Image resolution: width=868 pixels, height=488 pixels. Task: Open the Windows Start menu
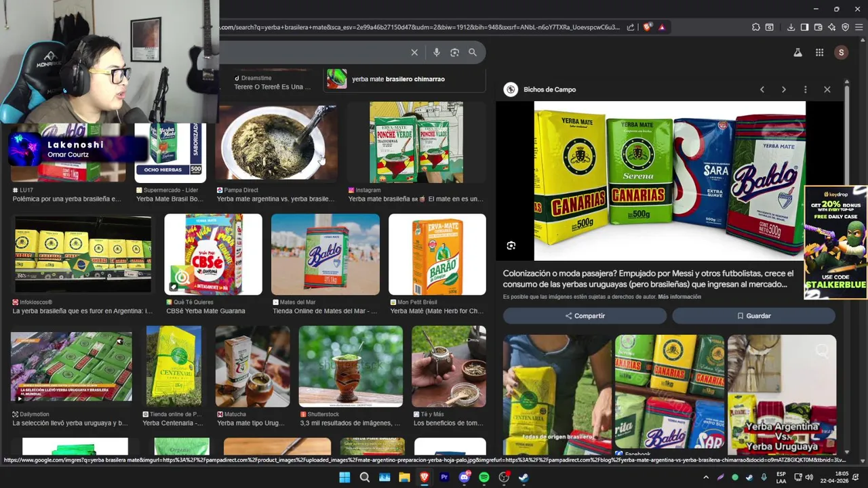coord(344,477)
